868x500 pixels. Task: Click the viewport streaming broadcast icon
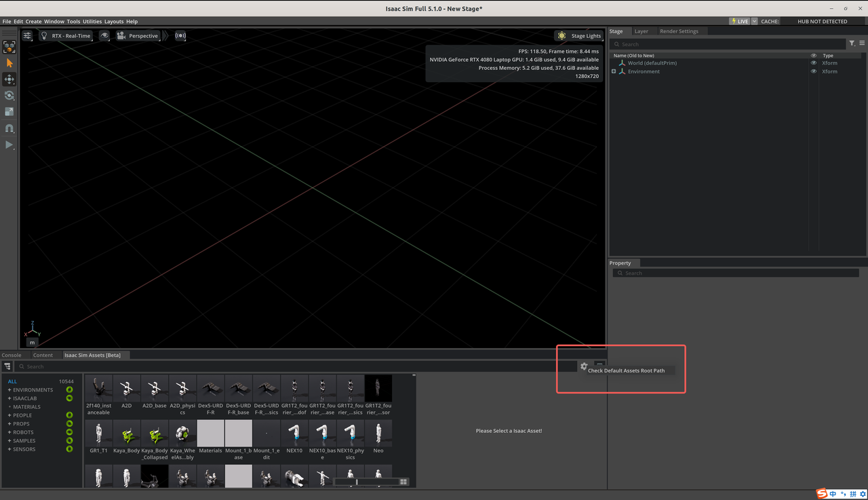click(x=180, y=35)
